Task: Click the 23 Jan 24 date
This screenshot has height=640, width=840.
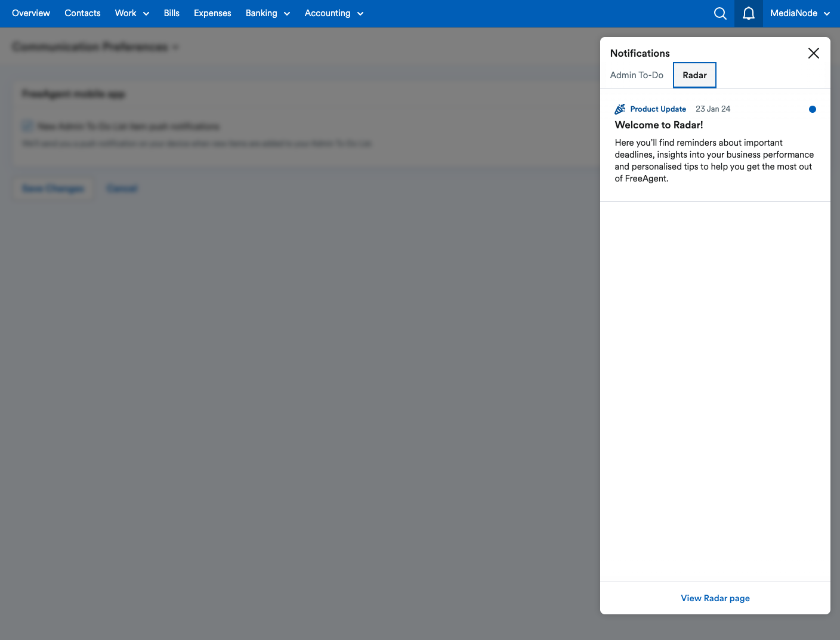Action: tap(713, 109)
